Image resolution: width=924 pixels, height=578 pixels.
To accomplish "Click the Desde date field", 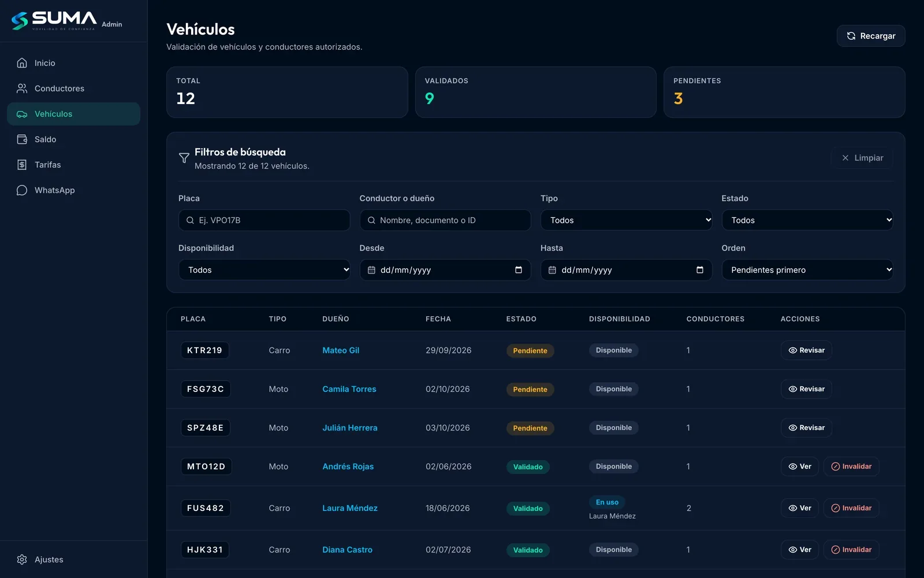I will (x=445, y=270).
